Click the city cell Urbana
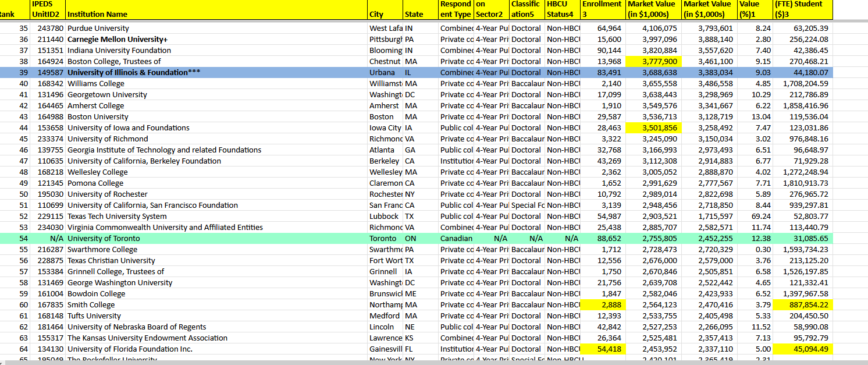 [x=385, y=72]
